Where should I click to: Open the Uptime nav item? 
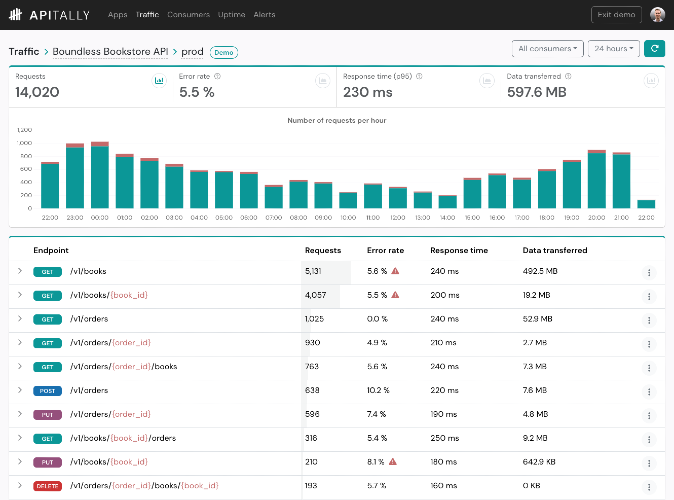[231, 15]
